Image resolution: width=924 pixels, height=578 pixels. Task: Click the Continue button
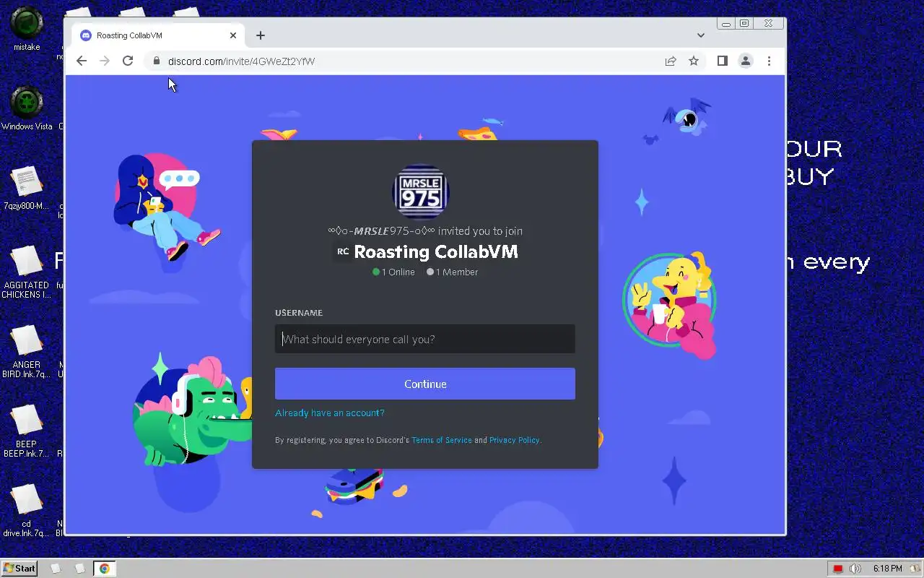[x=425, y=384]
